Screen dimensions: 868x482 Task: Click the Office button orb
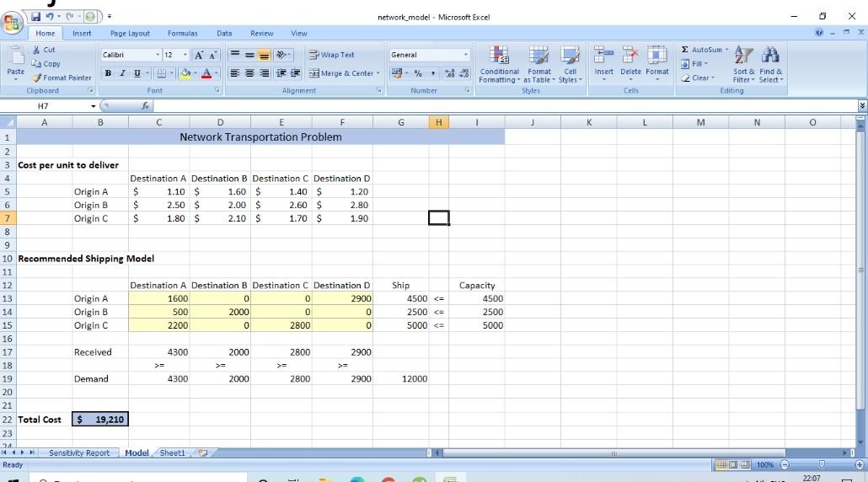click(12, 23)
